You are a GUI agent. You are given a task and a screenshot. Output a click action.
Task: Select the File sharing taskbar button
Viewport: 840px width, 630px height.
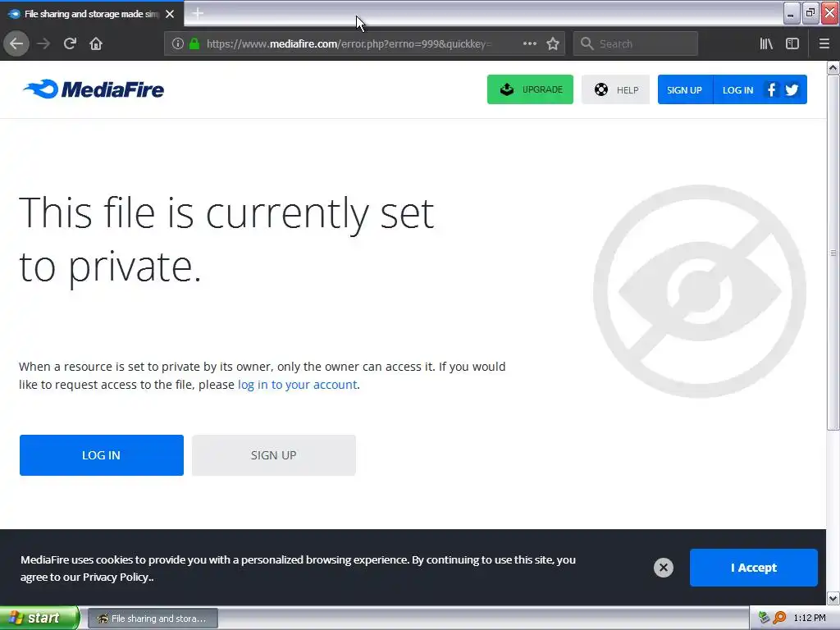click(153, 619)
